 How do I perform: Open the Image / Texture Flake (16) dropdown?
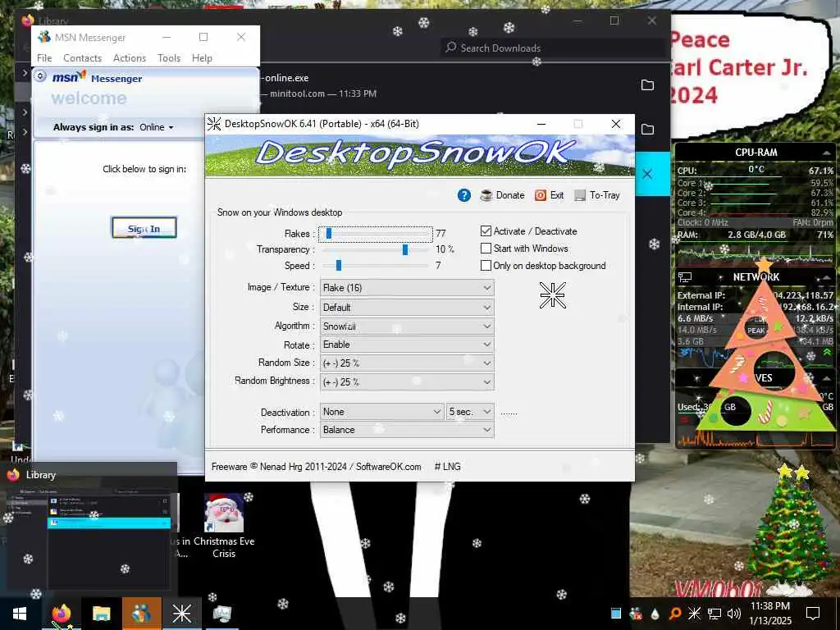tap(407, 288)
